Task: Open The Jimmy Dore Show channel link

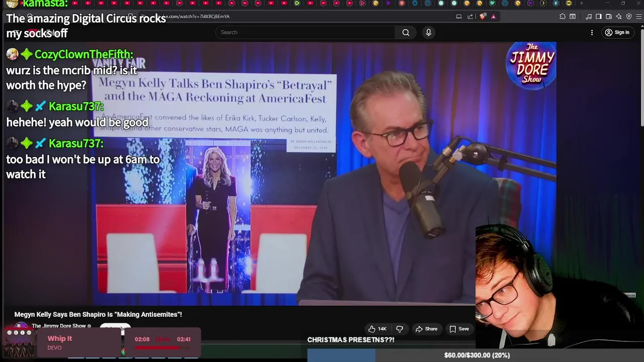Action: click(x=59, y=326)
